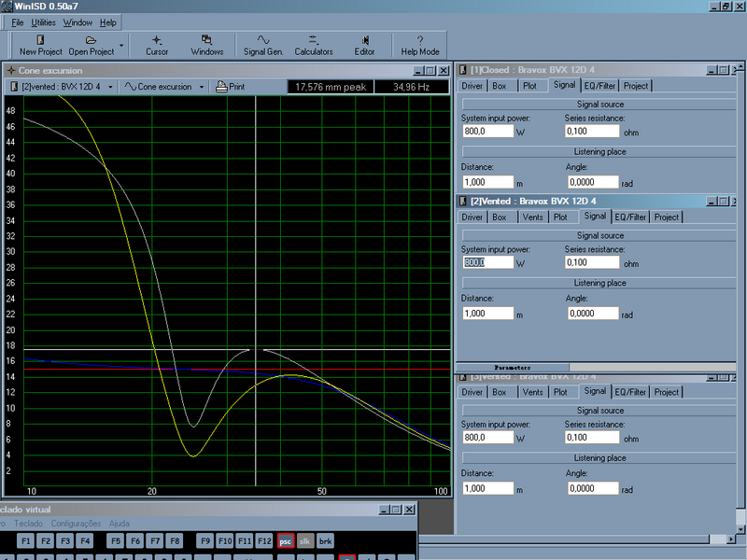
Task: Expand the arrow next to Open Project
Action: [x=121, y=46]
